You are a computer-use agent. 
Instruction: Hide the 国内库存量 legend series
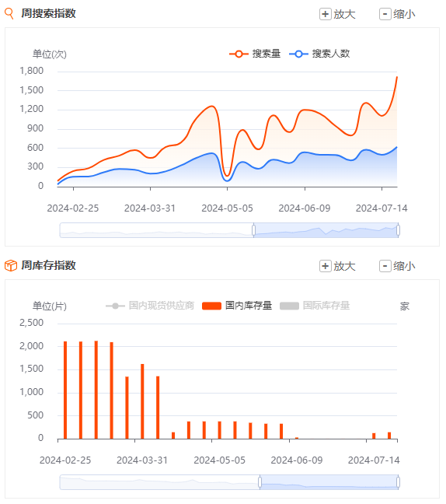pos(237,306)
